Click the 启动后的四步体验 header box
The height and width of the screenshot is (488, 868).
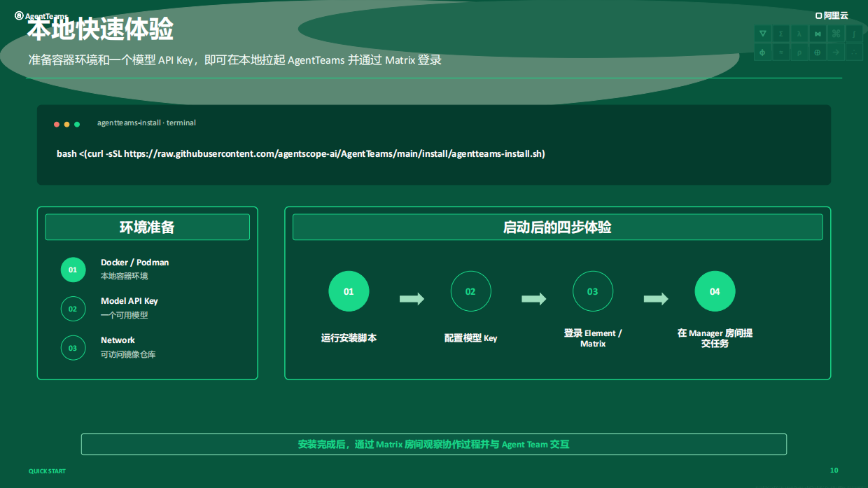coord(557,227)
